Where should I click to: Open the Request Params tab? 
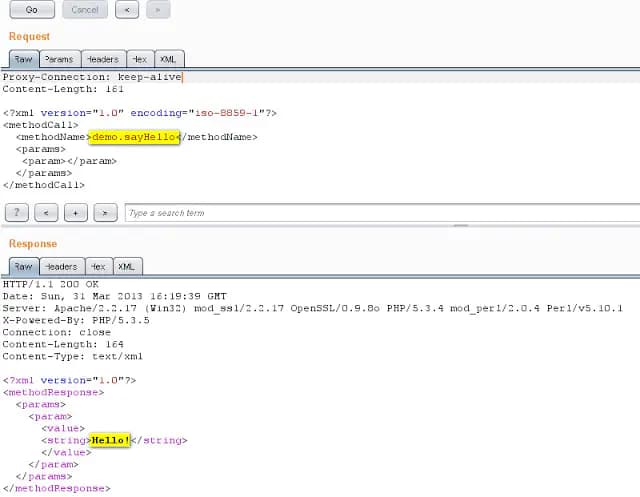58,60
